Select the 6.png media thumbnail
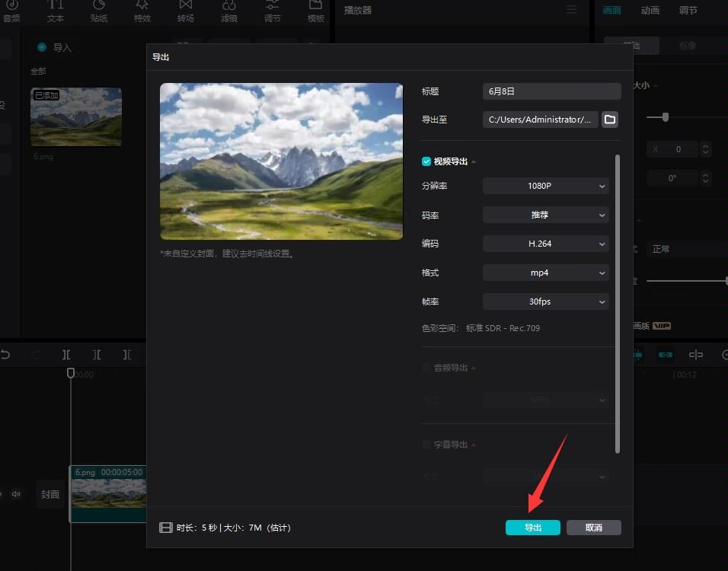Image resolution: width=728 pixels, height=571 pixels. pyautogui.click(x=76, y=117)
